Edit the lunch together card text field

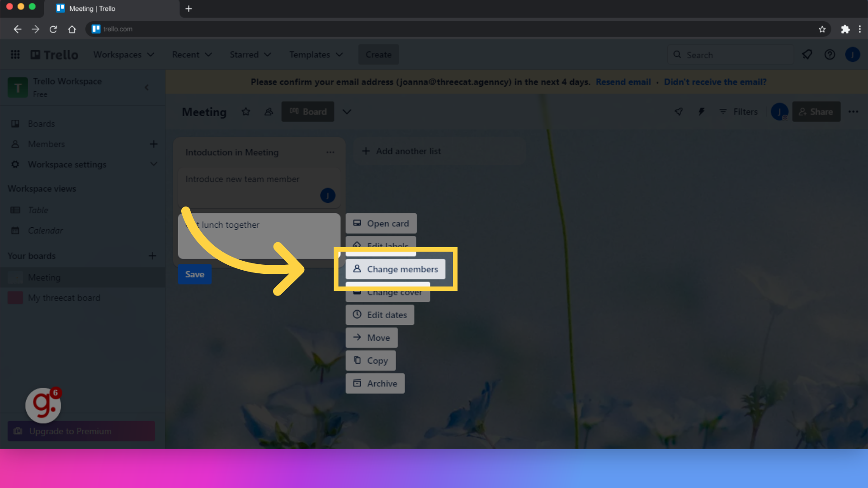tap(259, 236)
